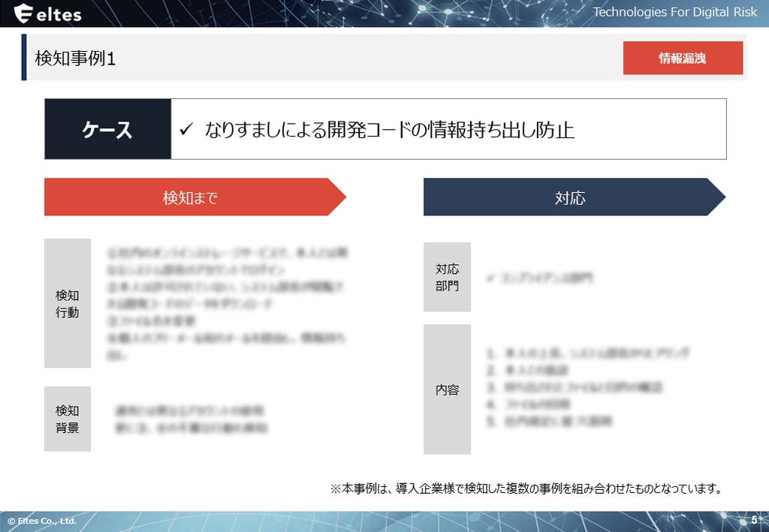Click the blurred text beside 検知行動
The width and height of the screenshot is (769, 532).
(229, 304)
